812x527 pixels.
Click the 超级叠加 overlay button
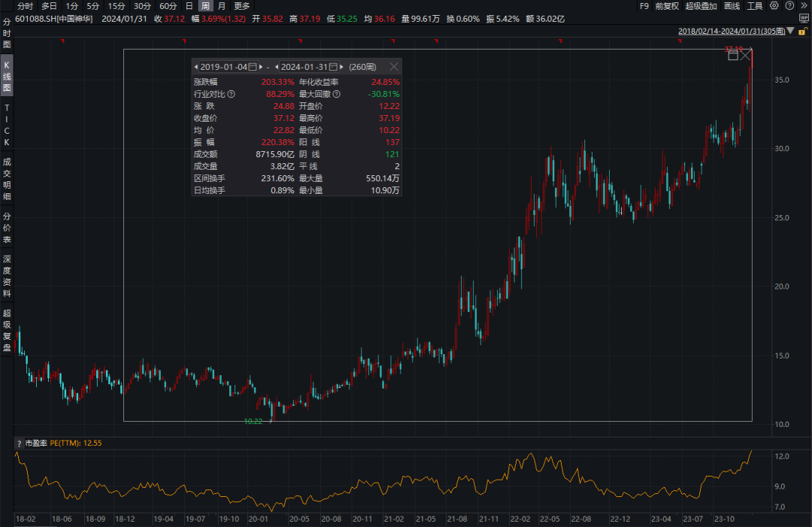tap(701, 6)
